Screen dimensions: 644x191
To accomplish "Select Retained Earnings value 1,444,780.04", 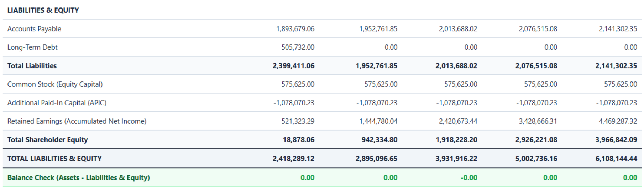I will click(x=378, y=121).
